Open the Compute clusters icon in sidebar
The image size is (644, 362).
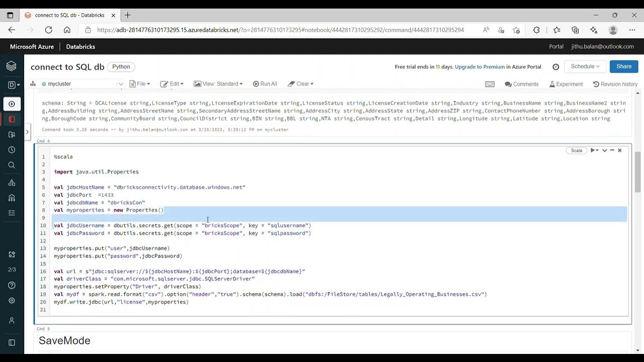tap(12, 198)
